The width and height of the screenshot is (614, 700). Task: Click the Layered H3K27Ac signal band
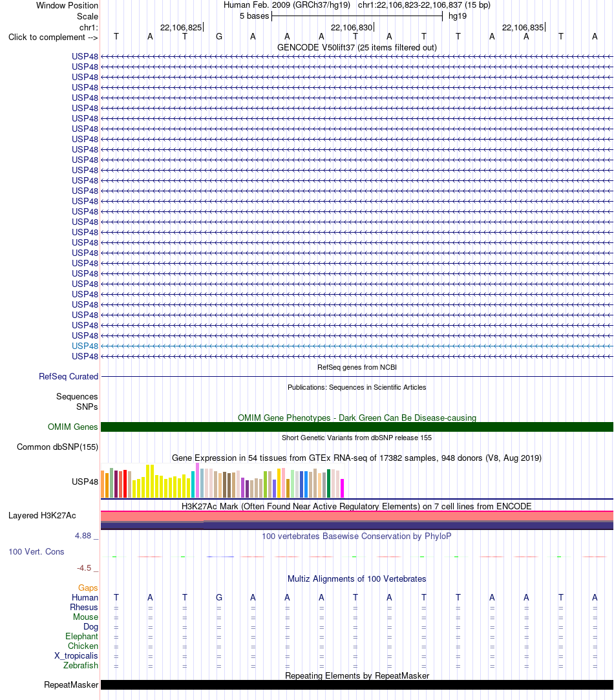point(357,520)
